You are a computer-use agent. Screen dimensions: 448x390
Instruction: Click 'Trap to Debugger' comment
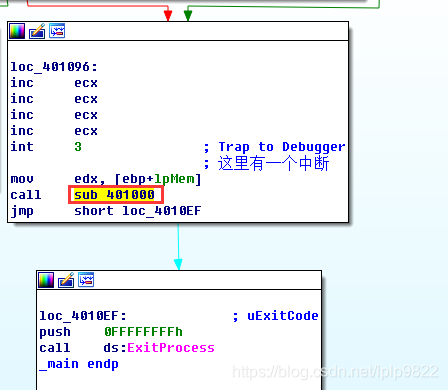282,147
